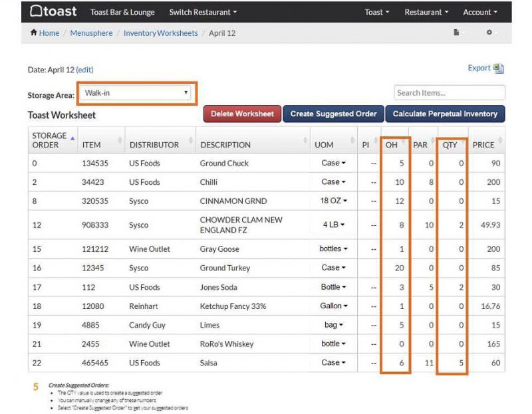532x414 pixels.
Task: Click Wine Outlet in Gray Goose row
Action: pos(149,249)
